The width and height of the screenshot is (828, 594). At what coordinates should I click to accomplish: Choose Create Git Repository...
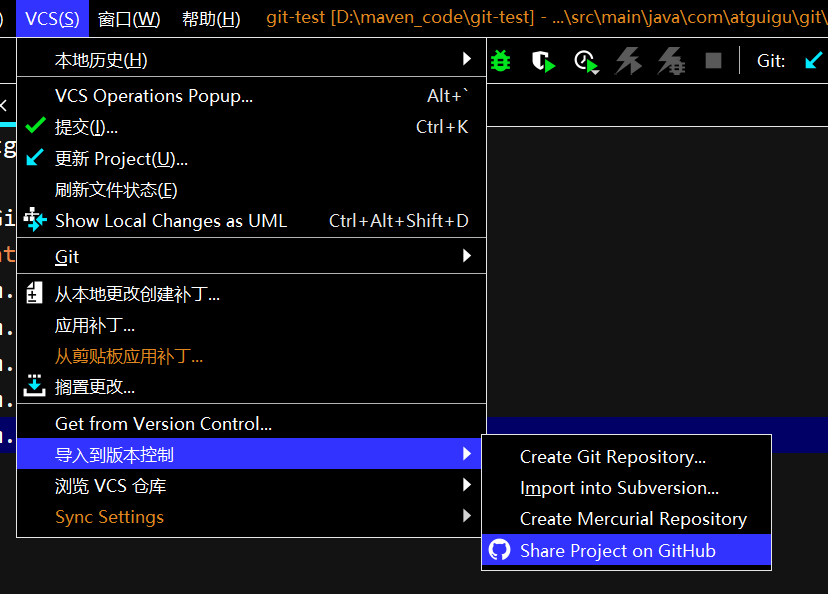[x=626, y=457]
